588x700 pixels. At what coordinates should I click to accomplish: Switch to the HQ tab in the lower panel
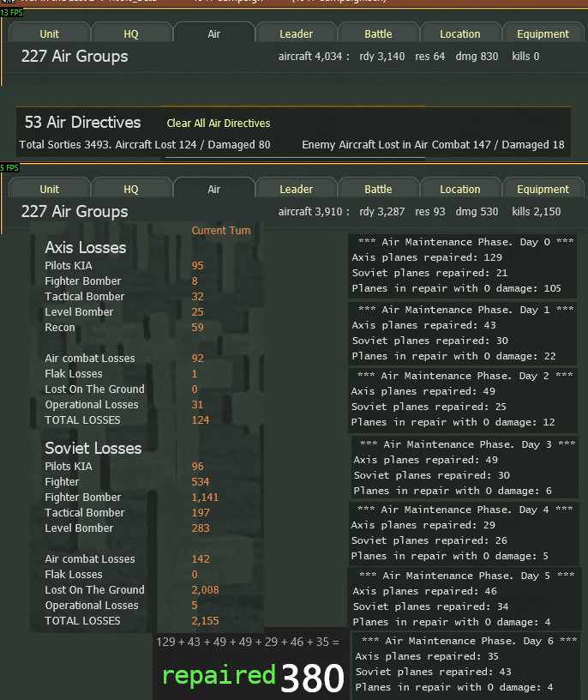[x=131, y=189]
